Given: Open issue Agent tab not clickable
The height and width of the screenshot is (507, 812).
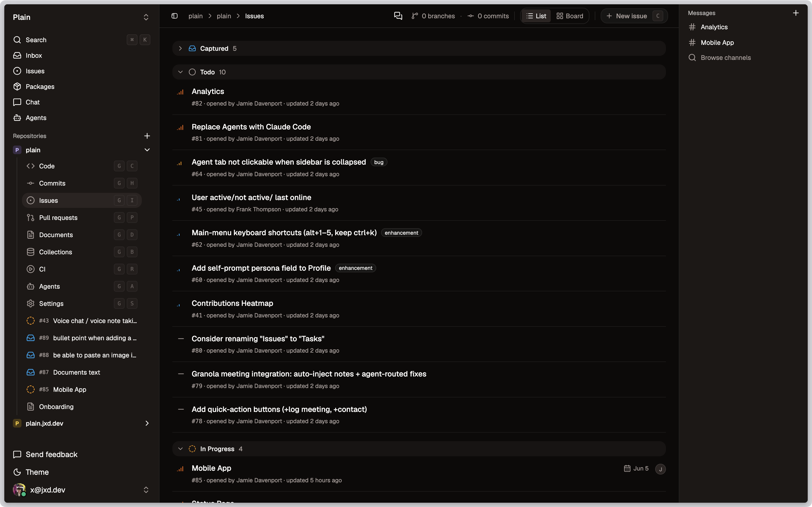Looking at the screenshot, I should click(x=279, y=162).
